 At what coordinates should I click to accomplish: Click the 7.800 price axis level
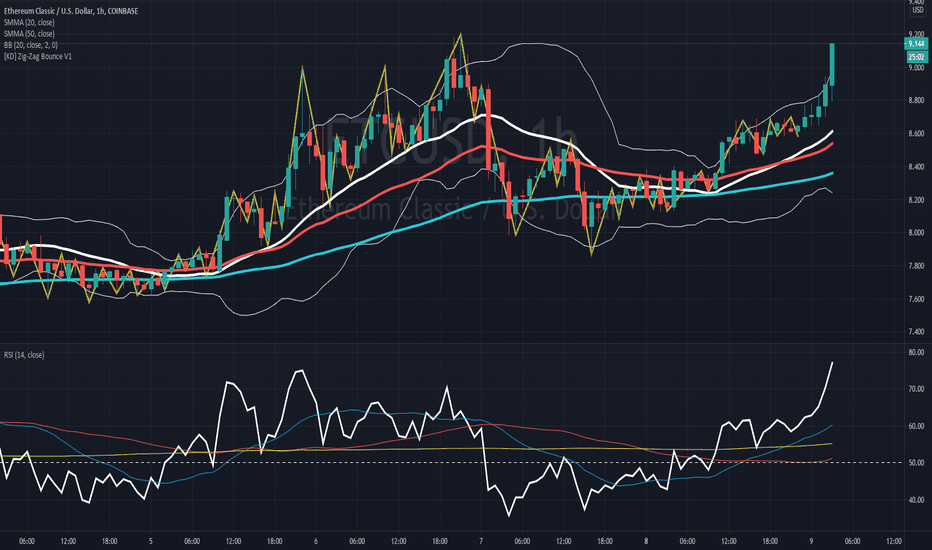click(916, 266)
